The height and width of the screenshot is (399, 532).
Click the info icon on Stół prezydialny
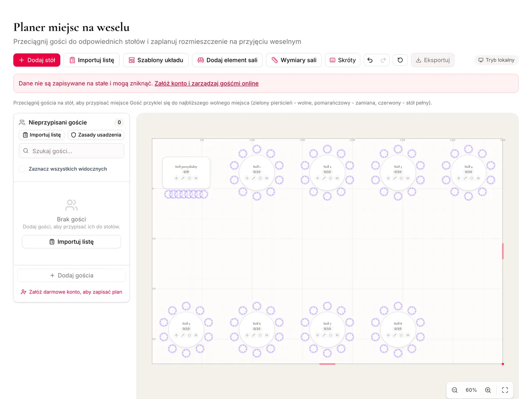[190, 178]
